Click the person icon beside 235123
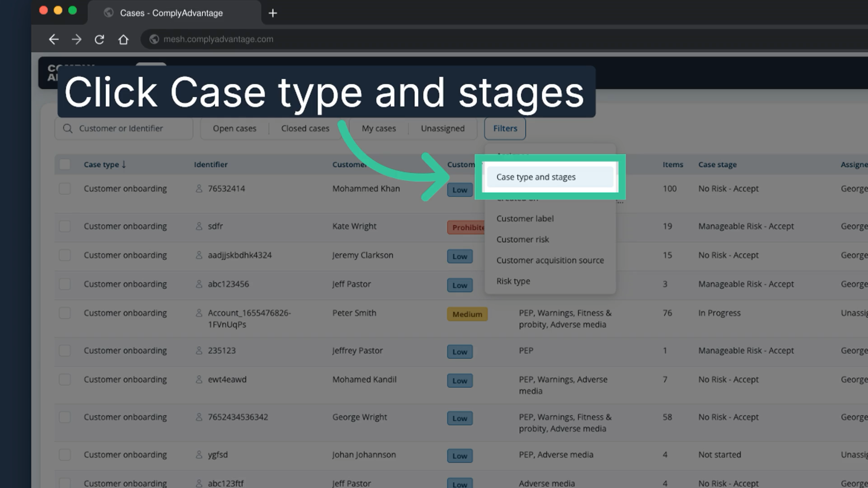Image resolution: width=868 pixels, height=488 pixels. (x=199, y=350)
